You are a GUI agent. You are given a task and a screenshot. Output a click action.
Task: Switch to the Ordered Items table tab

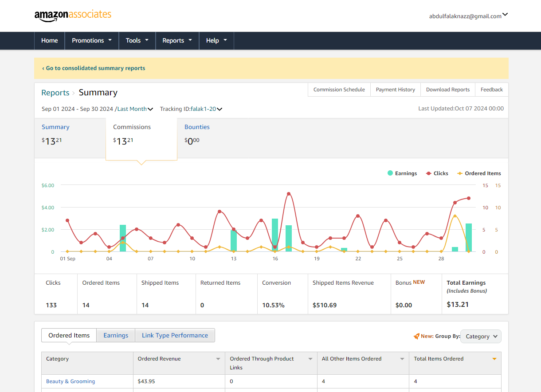coord(69,335)
